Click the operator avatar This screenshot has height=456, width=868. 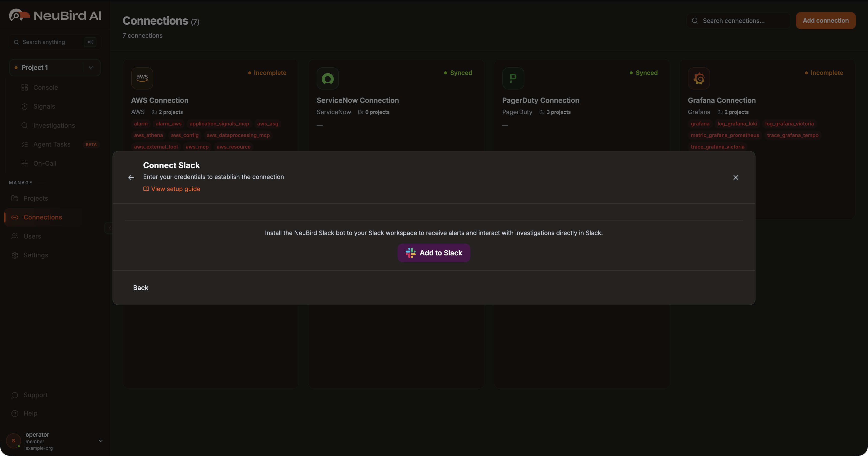pyautogui.click(x=14, y=441)
